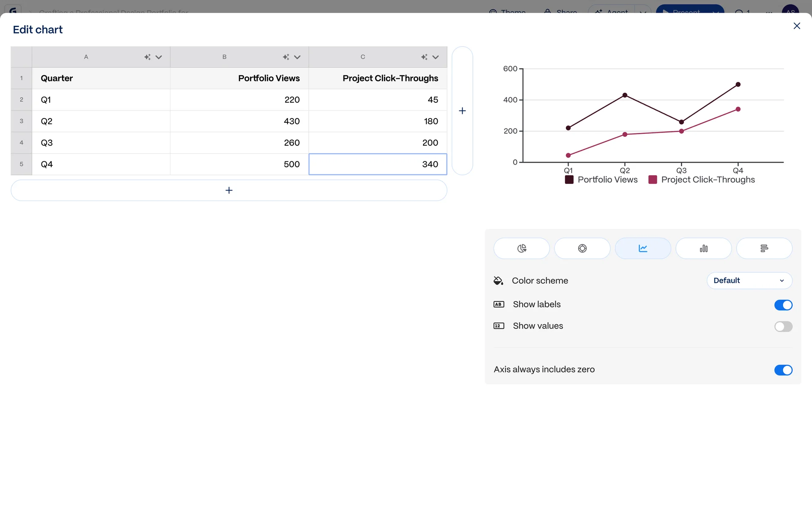The image size is (812, 508).
Task: Click the Portfolio Views legend color swatch
Action: pyautogui.click(x=569, y=180)
